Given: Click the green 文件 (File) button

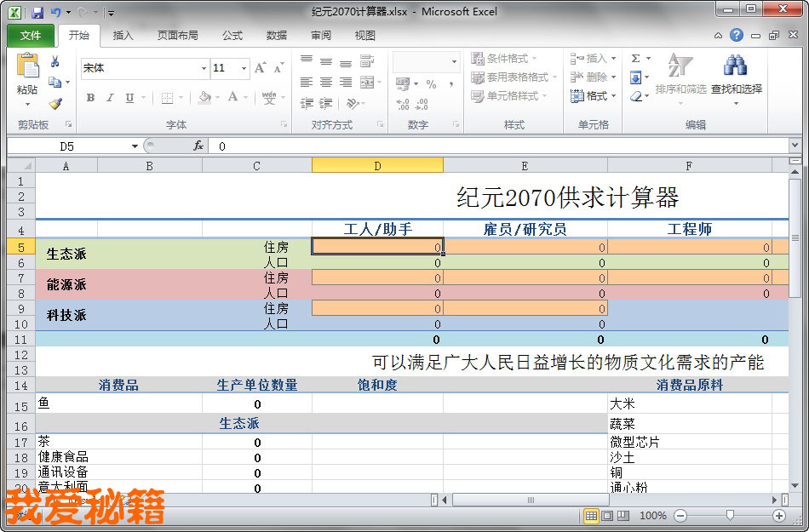Looking at the screenshot, I should [31, 36].
